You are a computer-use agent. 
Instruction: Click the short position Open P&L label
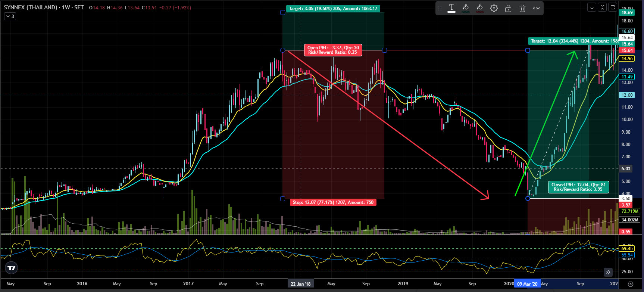333,50
